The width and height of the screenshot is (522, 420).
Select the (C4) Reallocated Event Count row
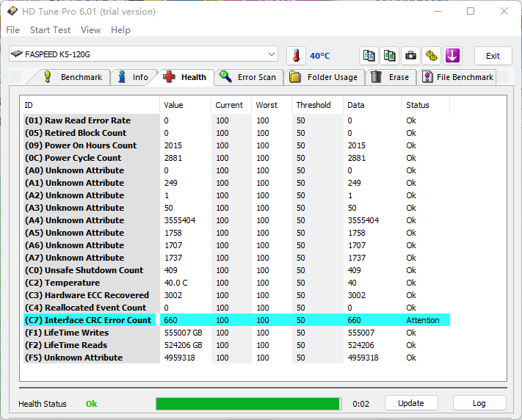236,308
